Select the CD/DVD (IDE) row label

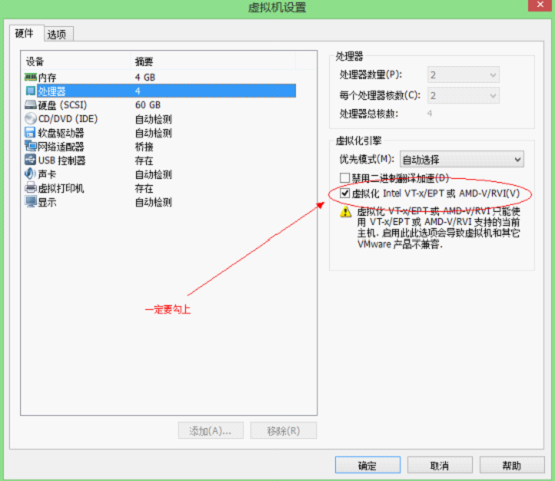(x=68, y=119)
